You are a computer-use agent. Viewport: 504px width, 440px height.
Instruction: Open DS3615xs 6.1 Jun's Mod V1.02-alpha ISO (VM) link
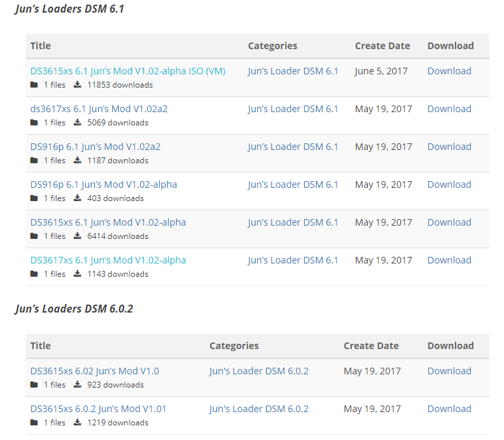point(128,71)
